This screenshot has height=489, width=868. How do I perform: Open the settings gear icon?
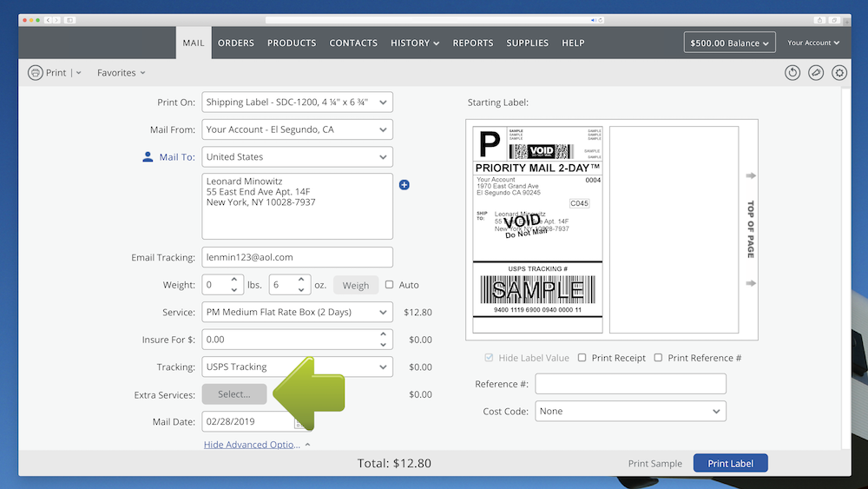point(839,73)
